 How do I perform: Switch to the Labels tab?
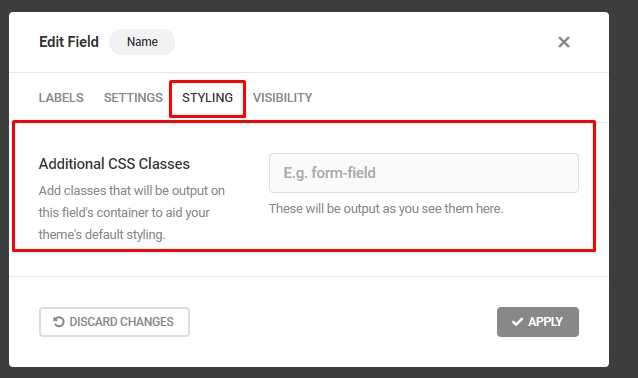pos(61,98)
